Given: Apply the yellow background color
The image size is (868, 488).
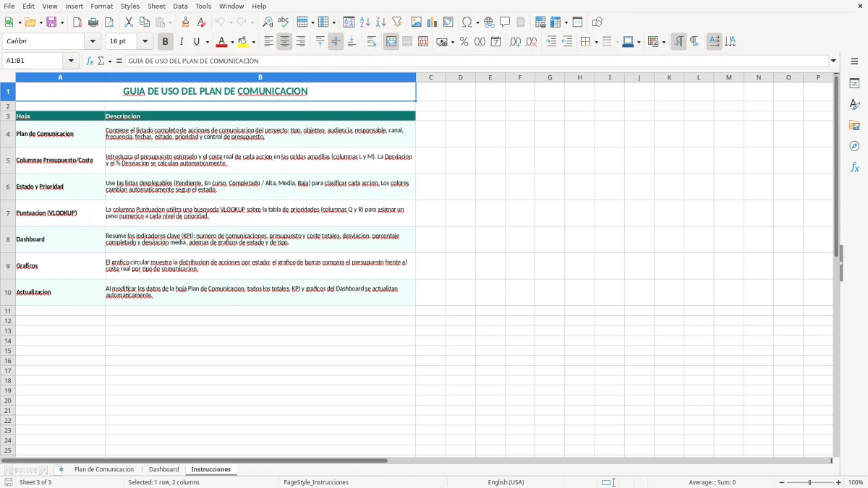Looking at the screenshot, I should 243,42.
